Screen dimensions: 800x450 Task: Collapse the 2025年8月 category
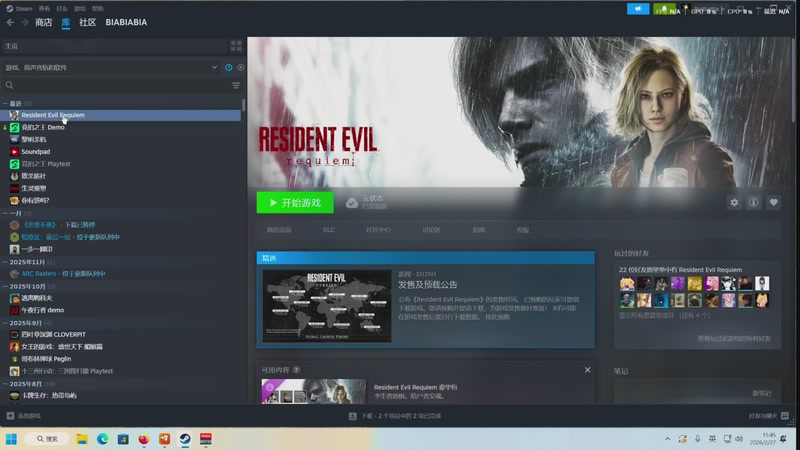pos(5,384)
